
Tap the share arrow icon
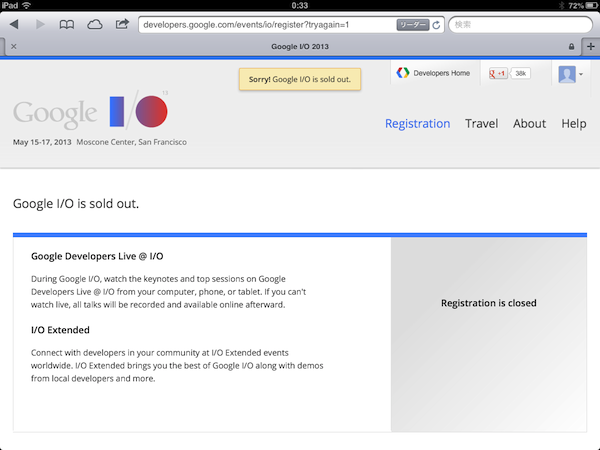click(122, 24)
